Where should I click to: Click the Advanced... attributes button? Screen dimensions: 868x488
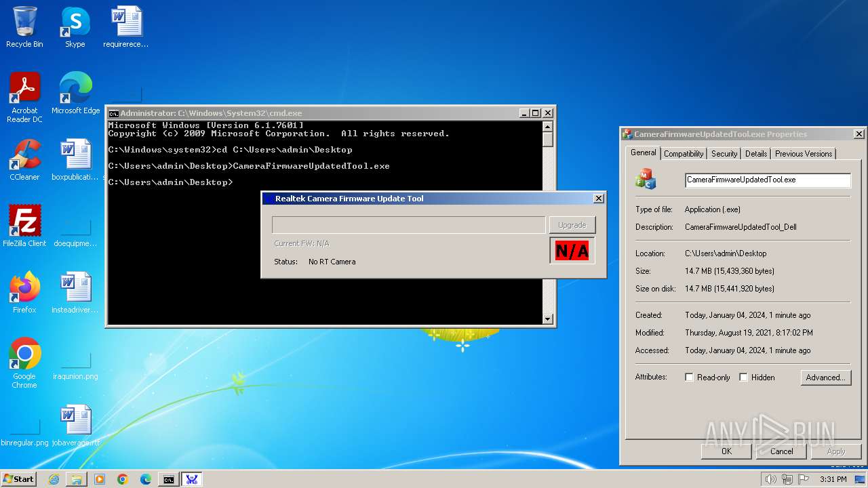tap(825, 378)
